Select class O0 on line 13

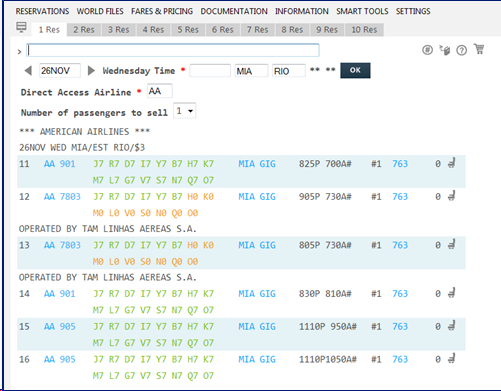pos(193,262)
